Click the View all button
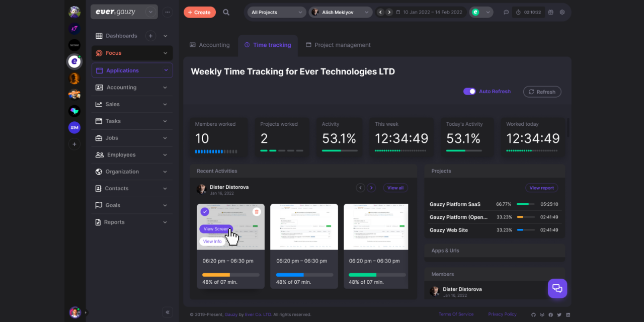The image size is (644, 322). coord(395,188)
